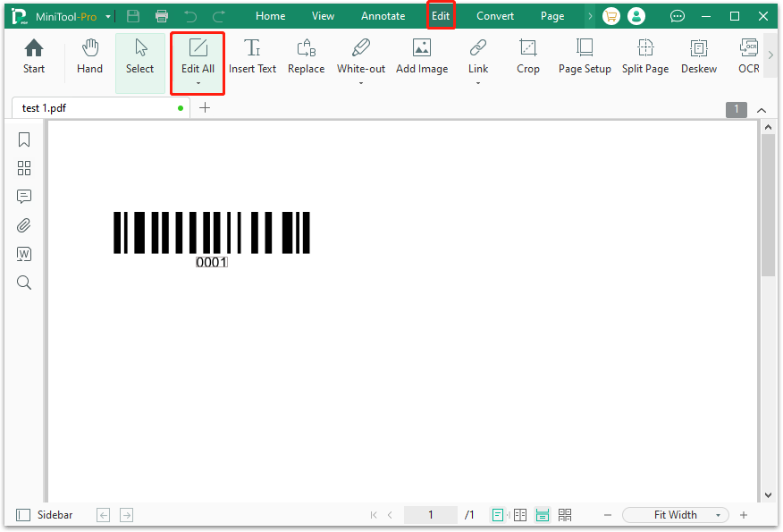Open Page Setup
Screen dimensions: 783x532
pos(585,57)
